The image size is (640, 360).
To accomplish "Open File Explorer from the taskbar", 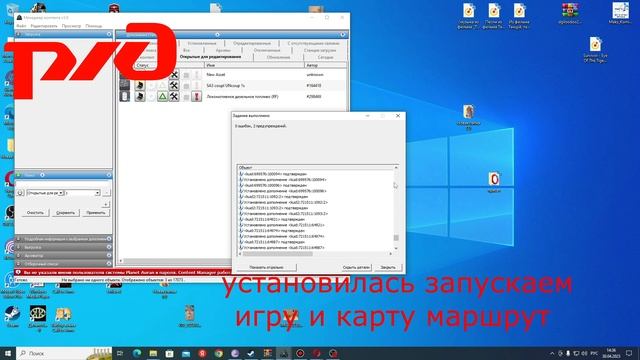I will (153, 353).
